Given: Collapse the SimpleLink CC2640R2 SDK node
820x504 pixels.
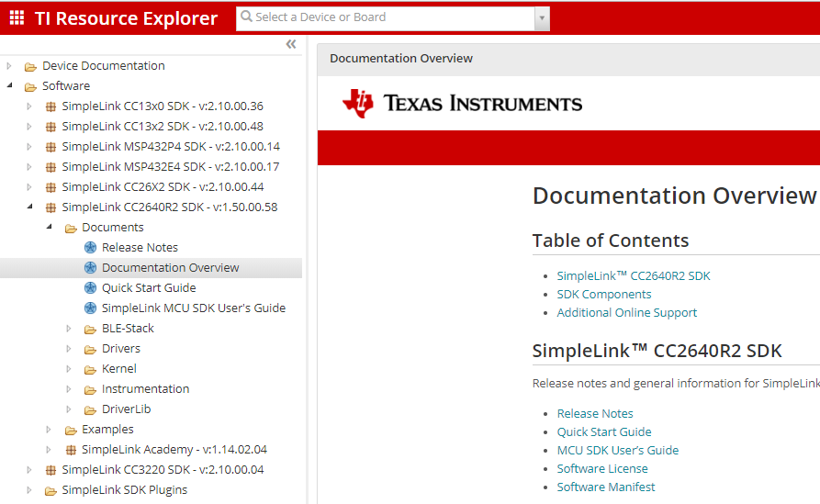Looking at the screenshot, I should (x=29, y=207).
